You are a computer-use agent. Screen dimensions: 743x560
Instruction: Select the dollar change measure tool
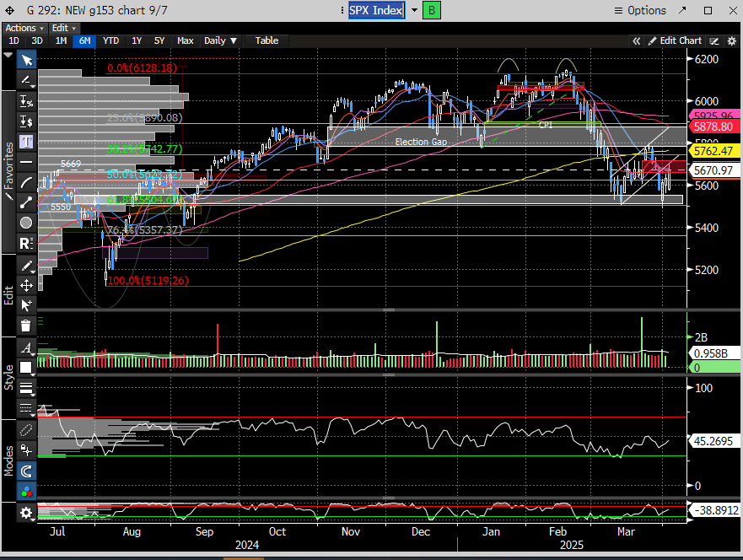26,121
